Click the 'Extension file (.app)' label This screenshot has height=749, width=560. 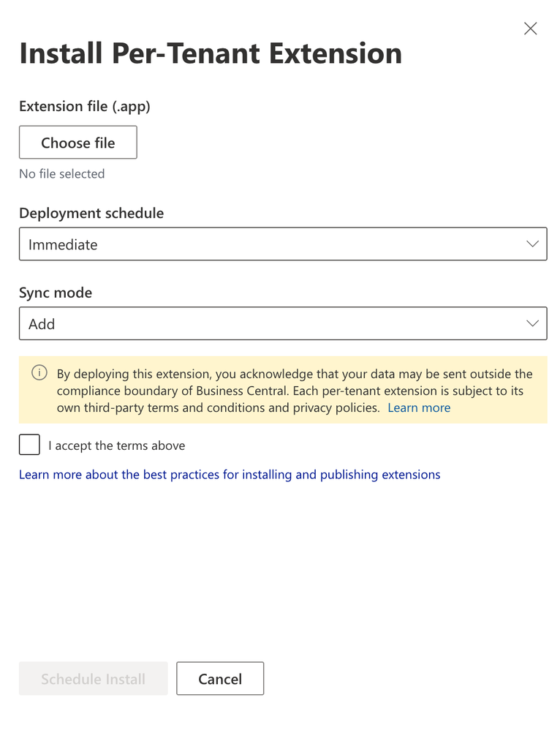pos(85,107)
